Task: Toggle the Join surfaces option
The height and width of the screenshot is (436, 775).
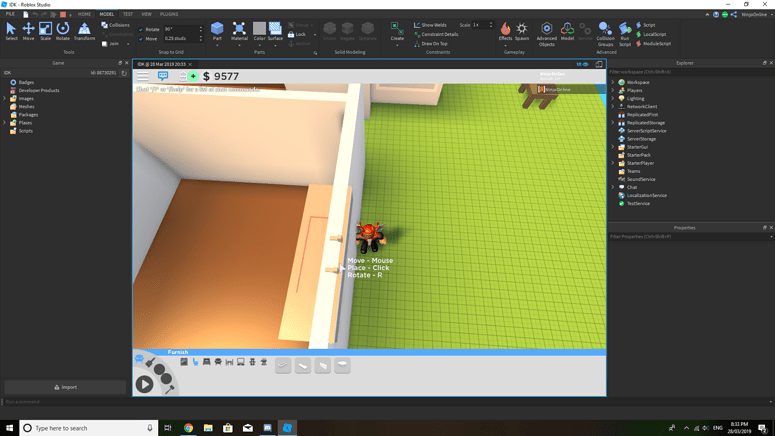Action: tap(110, 44)
